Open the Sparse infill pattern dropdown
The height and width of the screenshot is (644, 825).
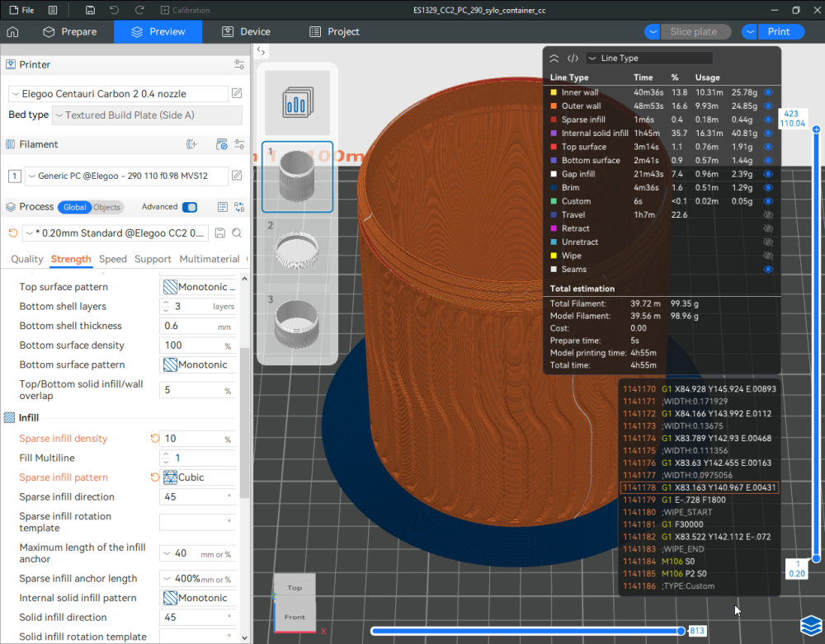pos(197,477)
